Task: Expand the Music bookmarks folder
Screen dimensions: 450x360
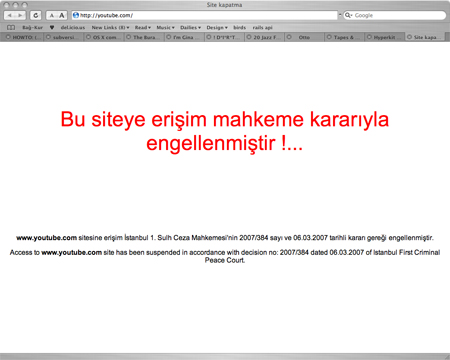Action: click(x=165, y=28)
